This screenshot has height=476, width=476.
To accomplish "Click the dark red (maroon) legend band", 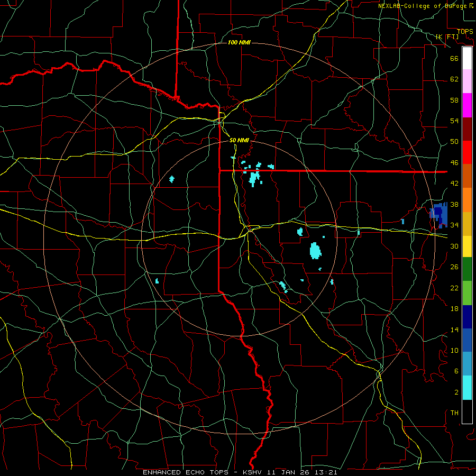I will pos(467,129).
